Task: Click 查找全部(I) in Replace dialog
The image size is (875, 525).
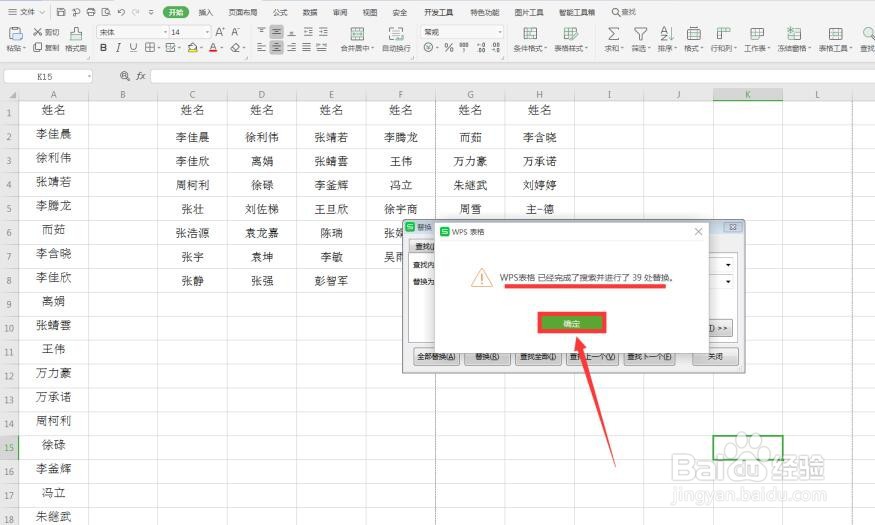Action: point(538,357)
